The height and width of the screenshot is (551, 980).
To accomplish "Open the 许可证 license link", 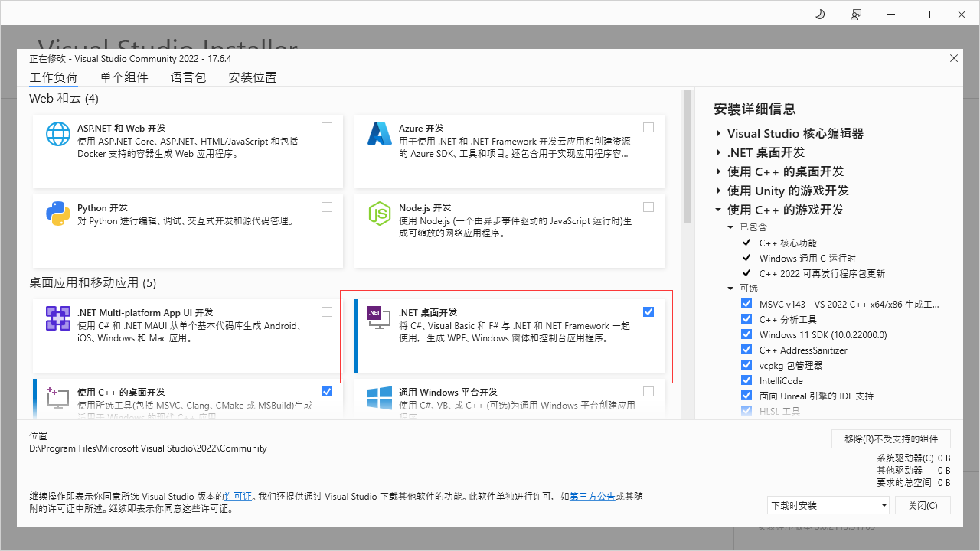I will [238, 497].
